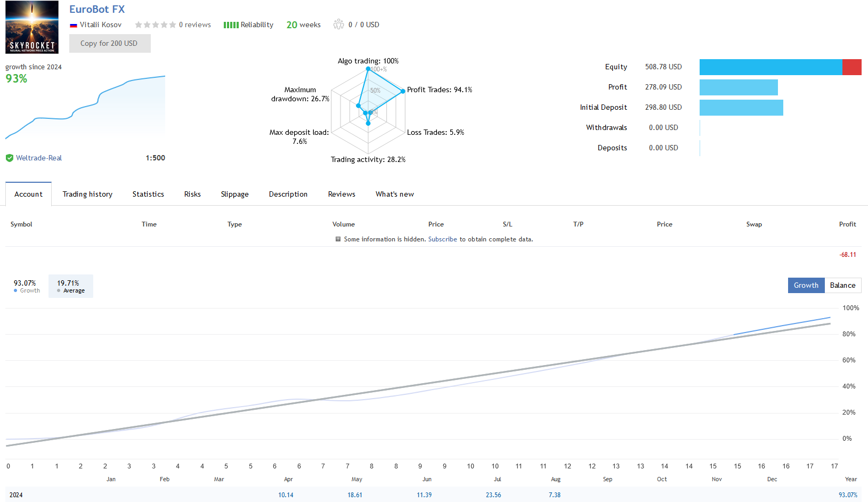Sort by Symbol column header
The image size is (868, 502).
pyautogui.click(x=21, y=224)
